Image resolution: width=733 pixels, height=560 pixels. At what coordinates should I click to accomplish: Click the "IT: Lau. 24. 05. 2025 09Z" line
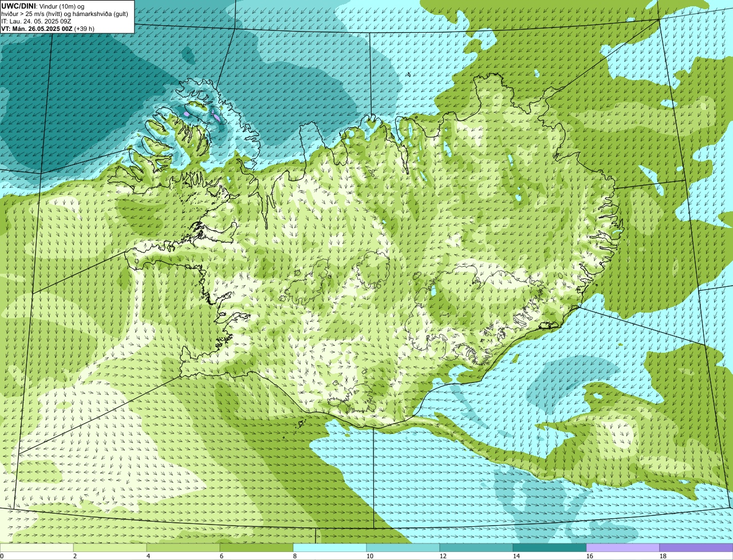[x=36, y=21]
